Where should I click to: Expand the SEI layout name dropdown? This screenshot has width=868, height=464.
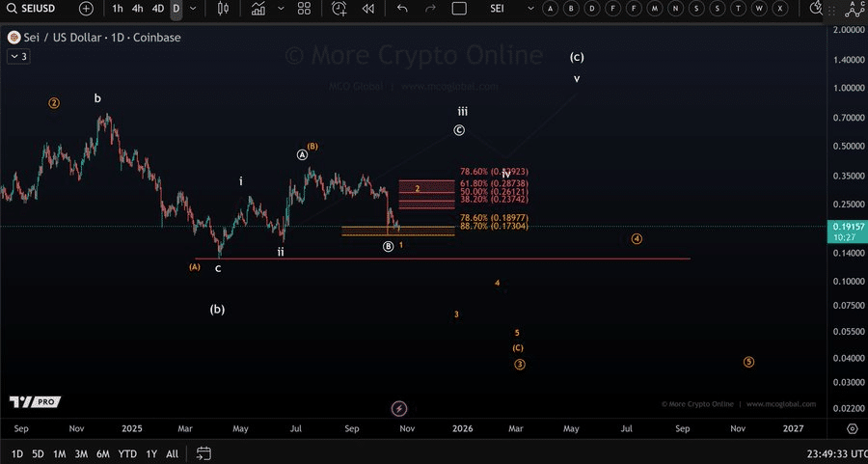tap(531, 9)
